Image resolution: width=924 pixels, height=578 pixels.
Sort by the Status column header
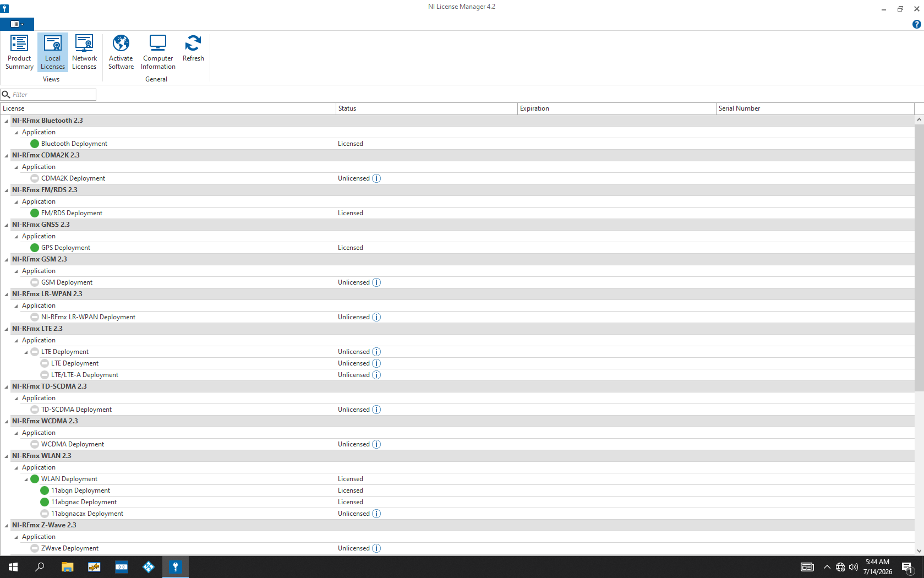click(427, 108)
